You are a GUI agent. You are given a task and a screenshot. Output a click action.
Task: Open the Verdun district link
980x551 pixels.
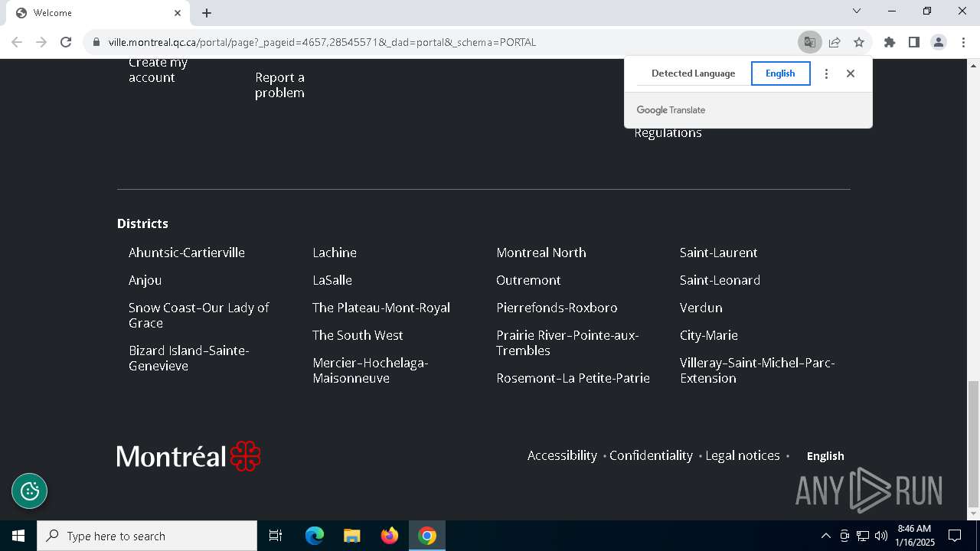701,308
